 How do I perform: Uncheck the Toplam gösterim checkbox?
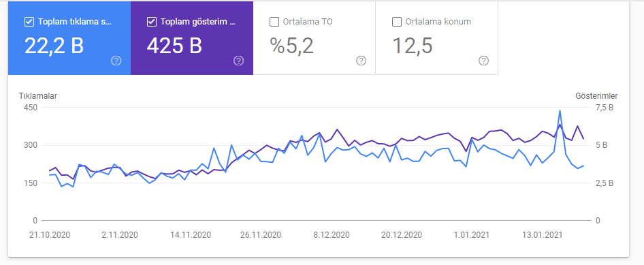152,22
